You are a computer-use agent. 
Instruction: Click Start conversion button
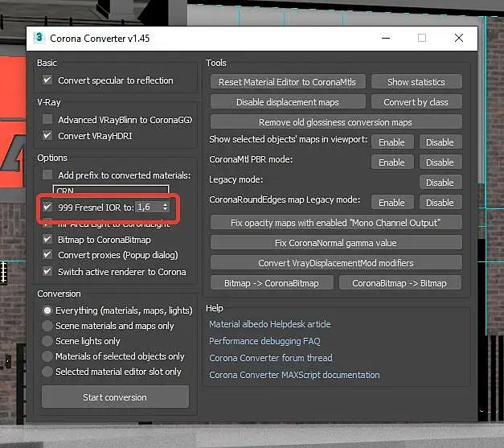coord(115,397)
